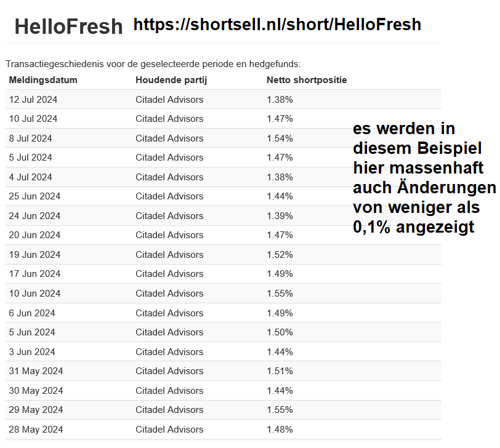This screenshot has height=448, width=500.
Task: Click the 1.54% value for 8 Jul 2024
Action: coord(280,138)
